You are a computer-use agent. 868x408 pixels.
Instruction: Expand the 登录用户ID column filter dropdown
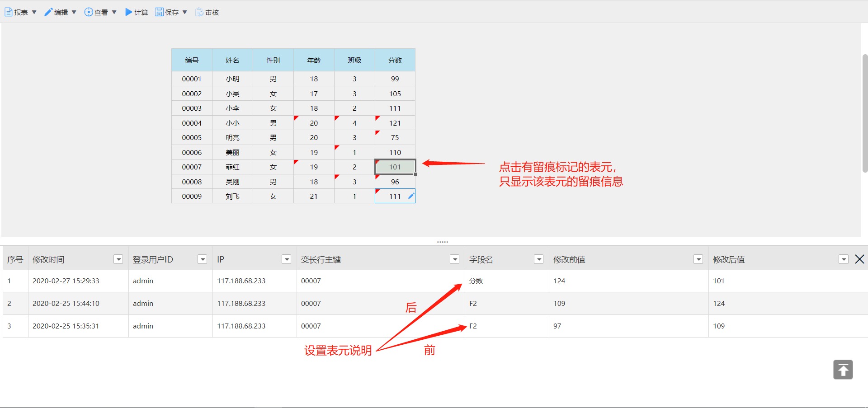[x=203, y=259]
